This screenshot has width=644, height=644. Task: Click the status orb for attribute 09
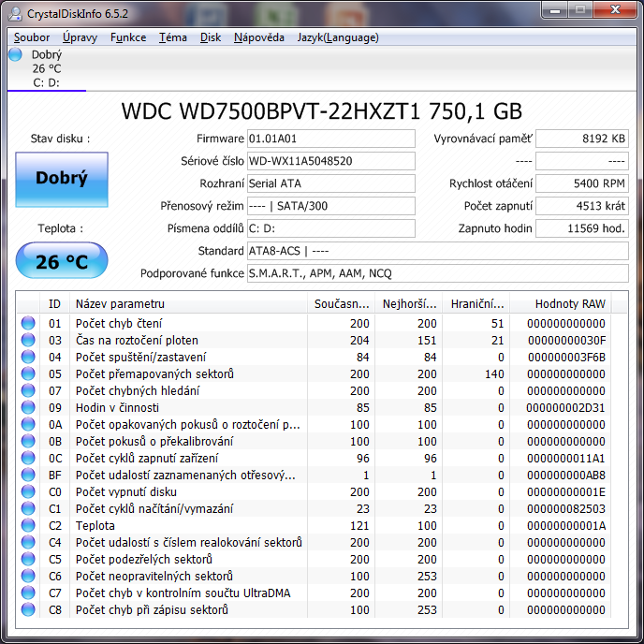click(x=28, y=407)
